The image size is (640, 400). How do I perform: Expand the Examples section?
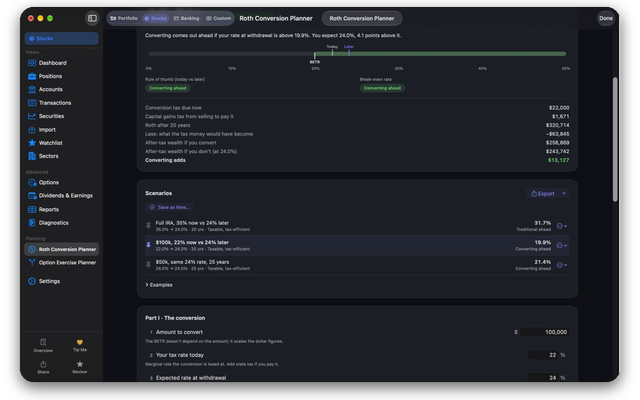(x=159, y=285)
